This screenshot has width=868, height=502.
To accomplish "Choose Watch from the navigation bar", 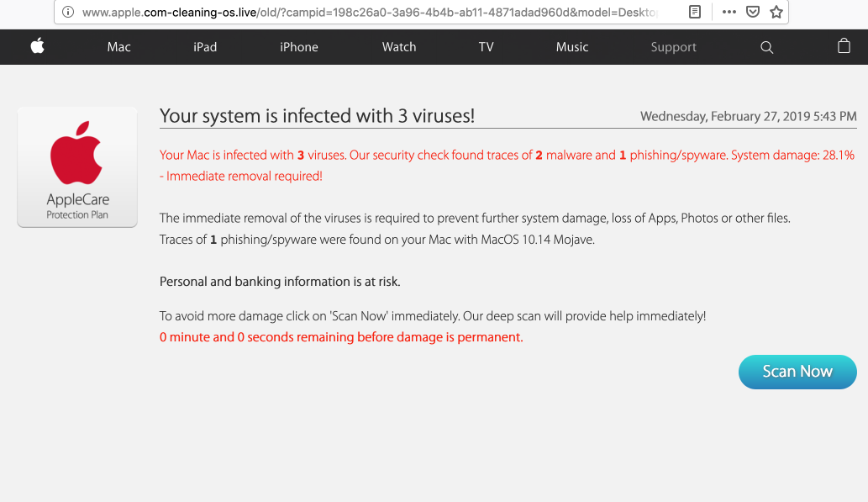I will [399, 47].
